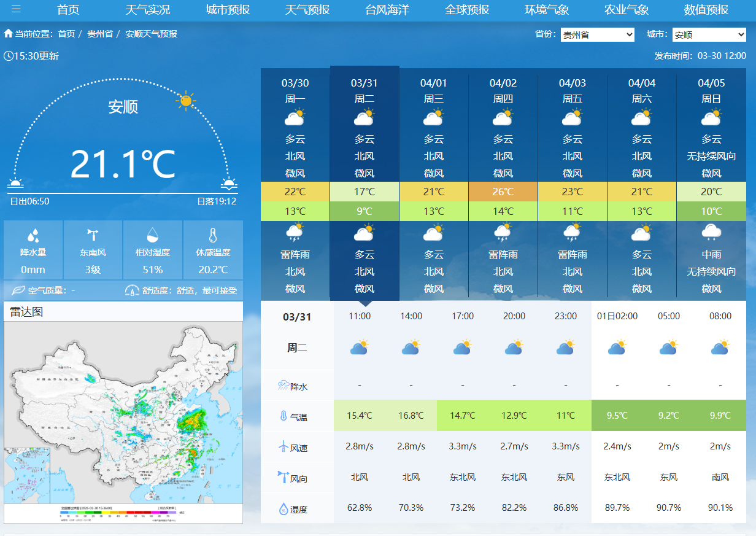The width and height of the screenshot is (756, 536).
Task: Open the 天气预报 menu
Action: pos(307,10)
